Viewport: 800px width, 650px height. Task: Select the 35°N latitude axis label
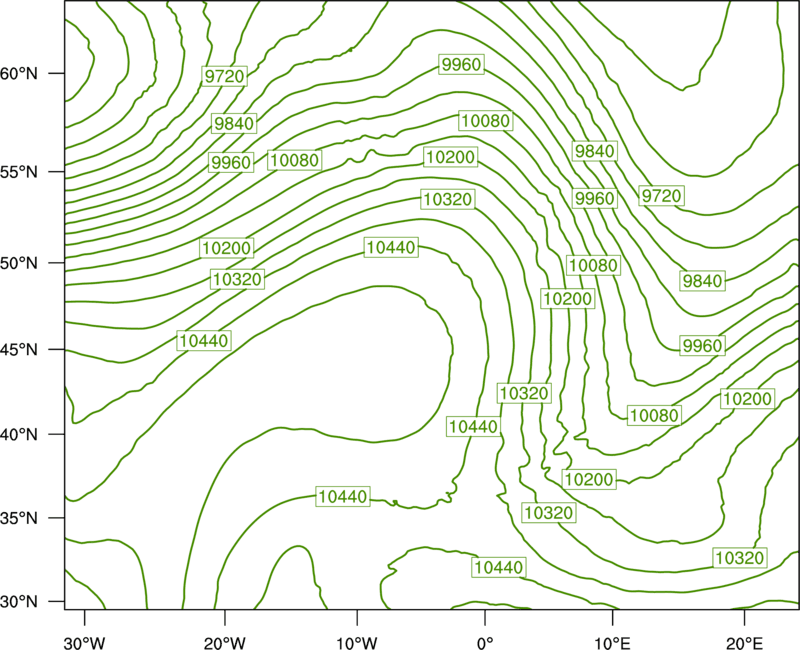[19, 518]
